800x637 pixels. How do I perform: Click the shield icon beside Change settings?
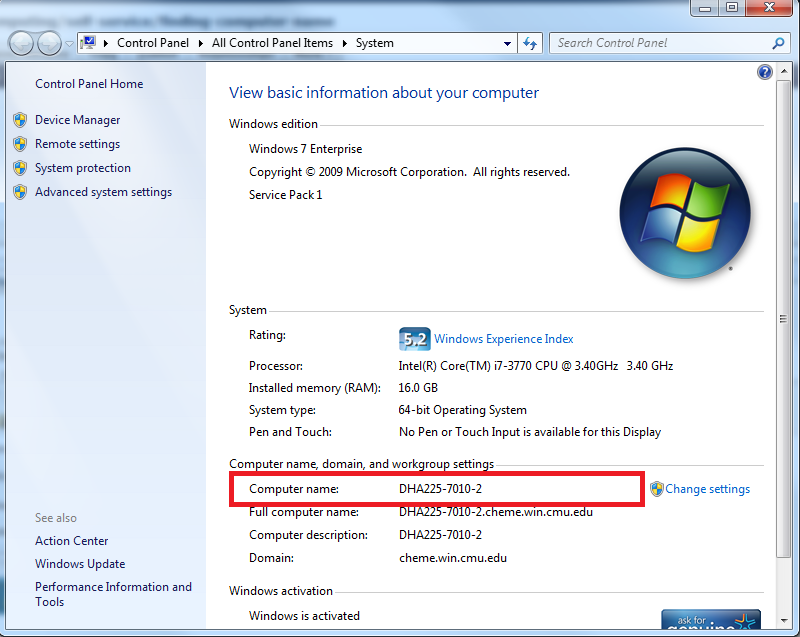657,489
